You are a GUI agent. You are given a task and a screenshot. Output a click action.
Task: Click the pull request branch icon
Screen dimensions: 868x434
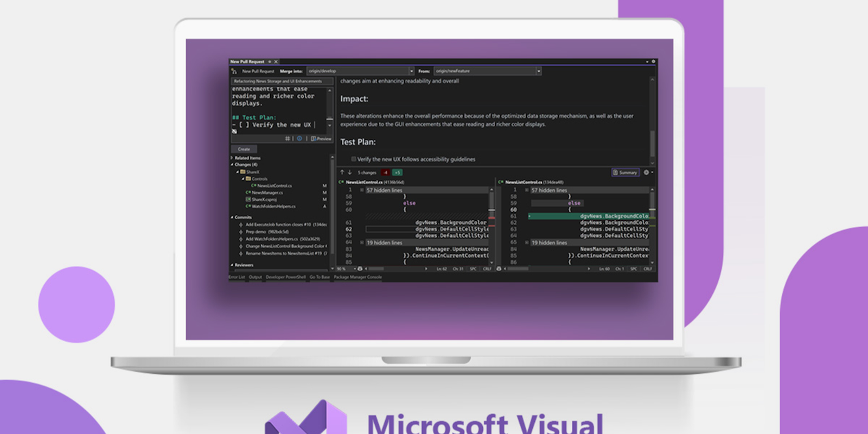(234, 71)
